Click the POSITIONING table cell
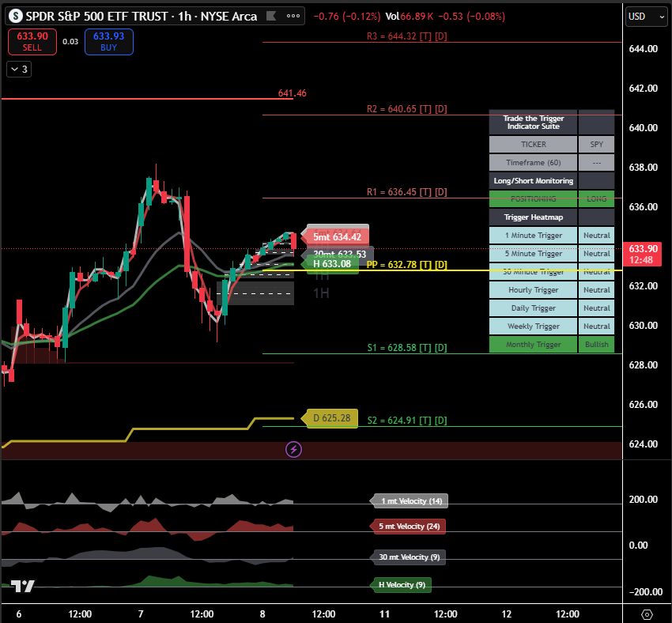 coord(533,198)
